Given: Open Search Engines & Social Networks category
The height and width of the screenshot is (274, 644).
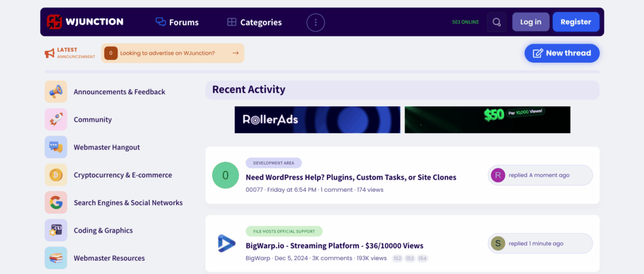Looking at the screenshot, I should tap(128, 202).
